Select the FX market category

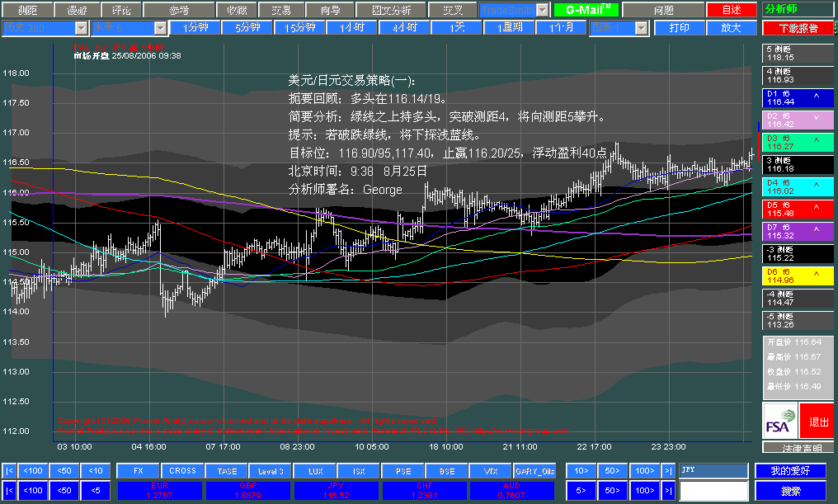tap(139, 471)
